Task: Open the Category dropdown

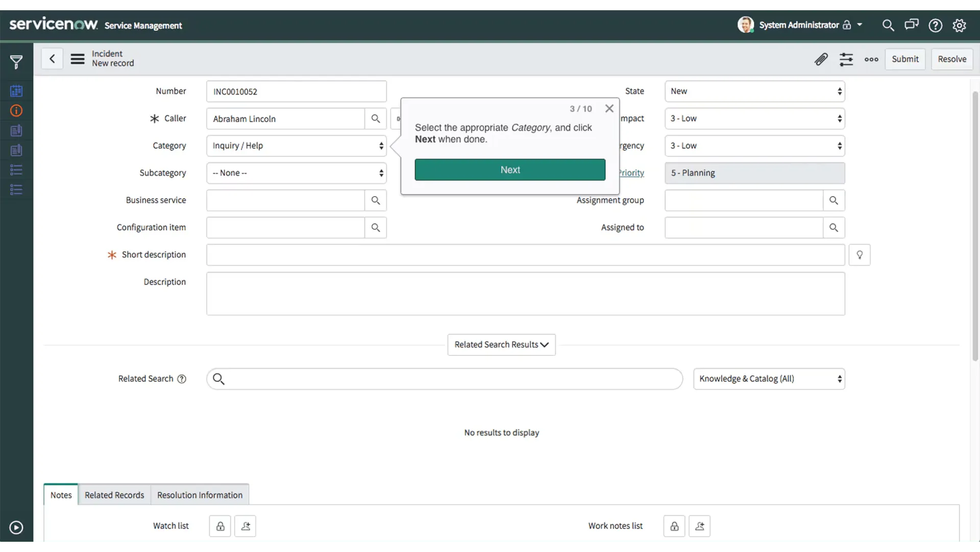Action: coord(296,146)
